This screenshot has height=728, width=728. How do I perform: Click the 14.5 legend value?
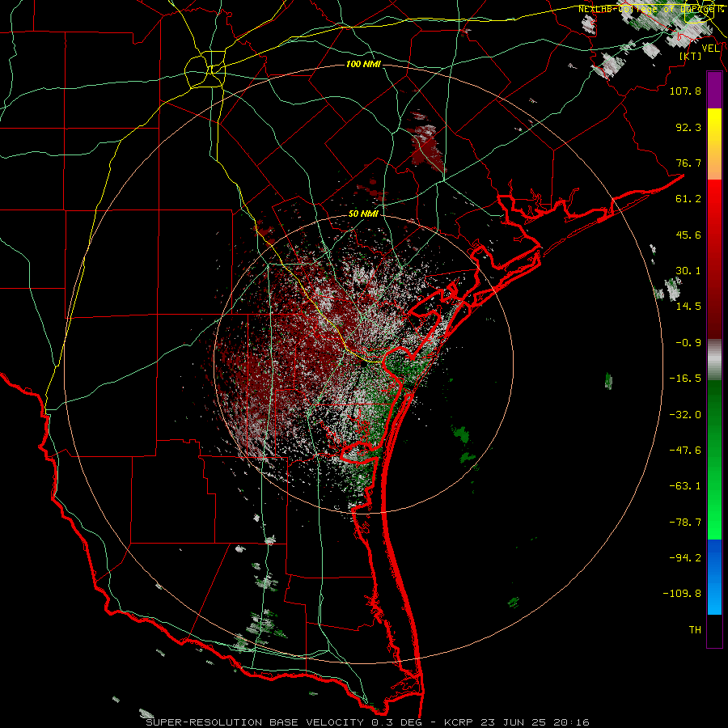(x=688, y=307)
